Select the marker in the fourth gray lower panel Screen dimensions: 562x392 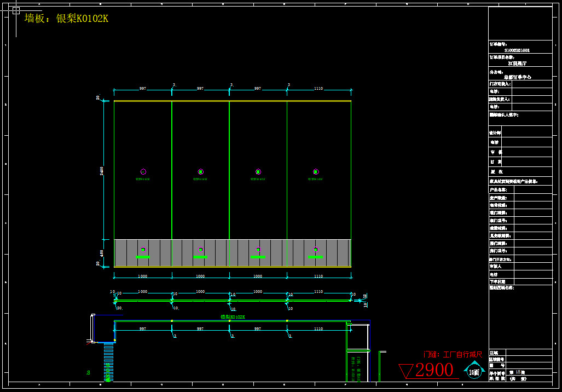pyautogui.click(x=315, y=250)
